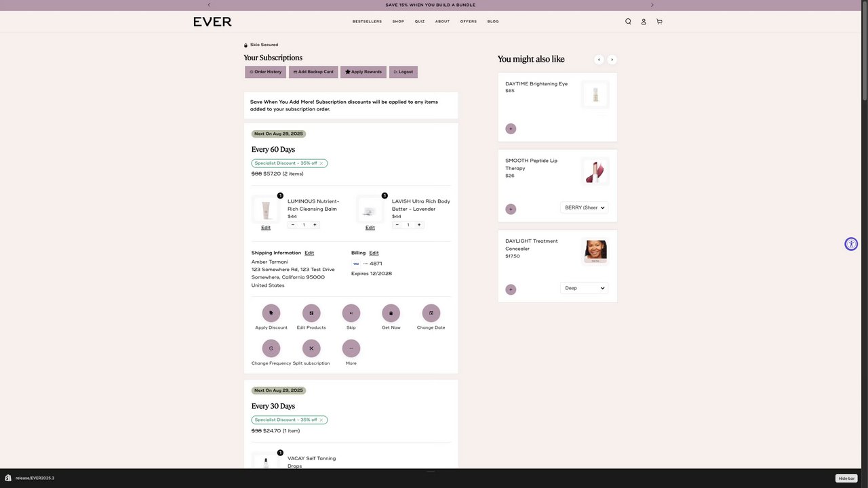This screenshot has width=868, height=488.
Task: Click the Logout button
Action: click(x=403, y=72)
